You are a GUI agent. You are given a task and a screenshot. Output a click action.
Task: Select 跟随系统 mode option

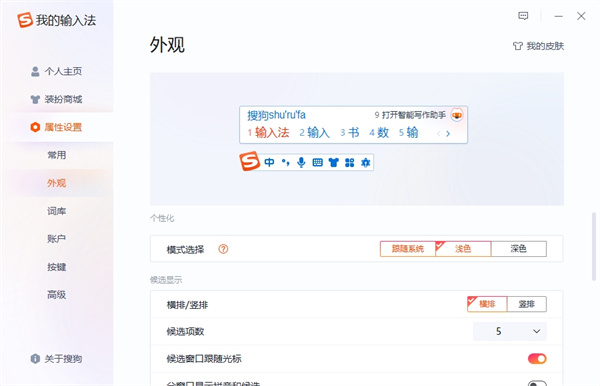pos(408,249)
